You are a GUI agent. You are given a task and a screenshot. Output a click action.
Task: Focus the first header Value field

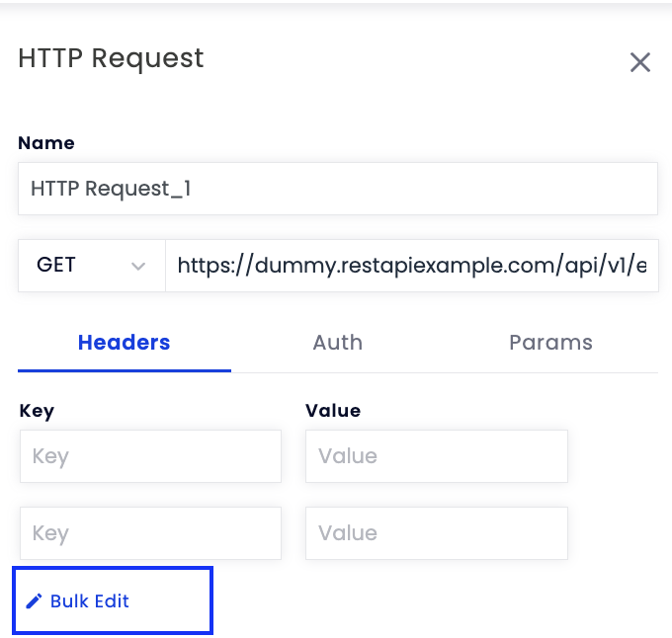click(437, 456)
